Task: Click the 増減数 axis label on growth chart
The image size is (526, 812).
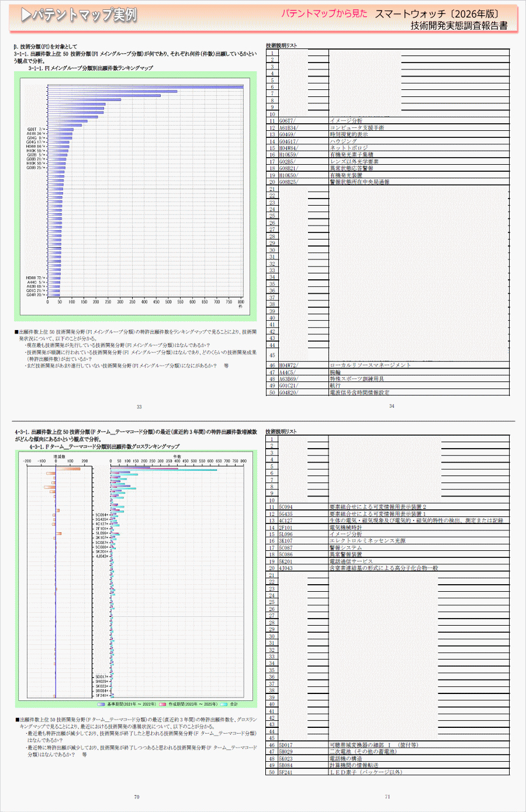Action: [60, 456]
